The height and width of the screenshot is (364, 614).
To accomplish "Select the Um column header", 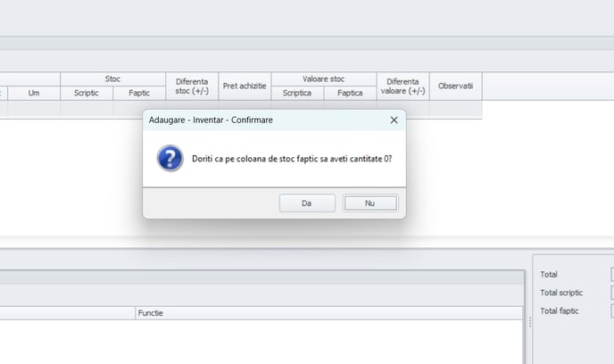I will coord(34,93).
